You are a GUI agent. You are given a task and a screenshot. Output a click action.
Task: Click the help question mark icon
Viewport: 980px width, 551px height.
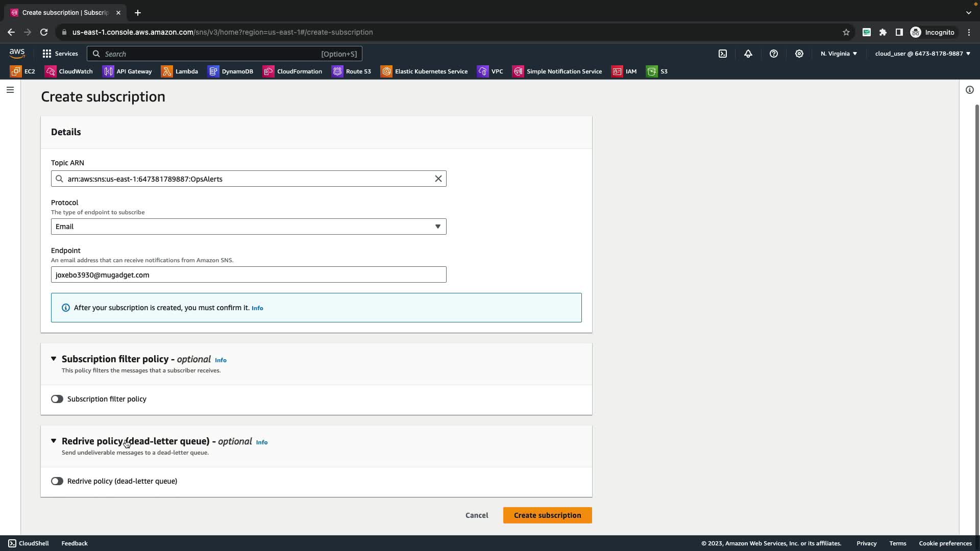(774, 54)
